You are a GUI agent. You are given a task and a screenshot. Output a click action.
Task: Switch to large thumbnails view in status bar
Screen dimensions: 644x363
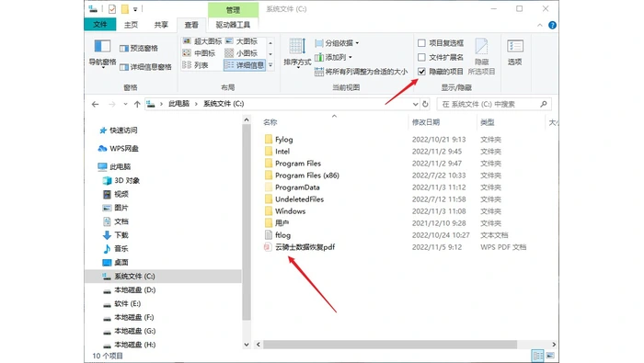pyautogui.click(x=550, y=356)
